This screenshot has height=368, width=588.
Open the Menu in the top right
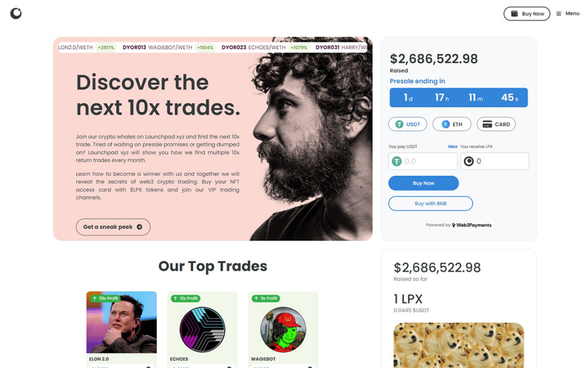pyautogui.click(x=568, y=14)
